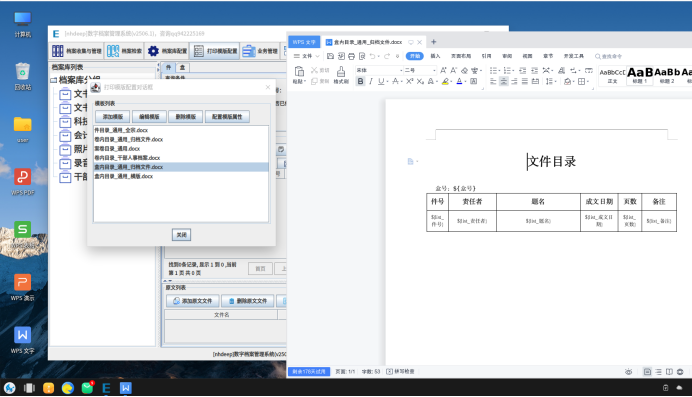The image size is (692, 397).
Task: Open the 页面布局 ribbon tab
Action: (461, 56)
